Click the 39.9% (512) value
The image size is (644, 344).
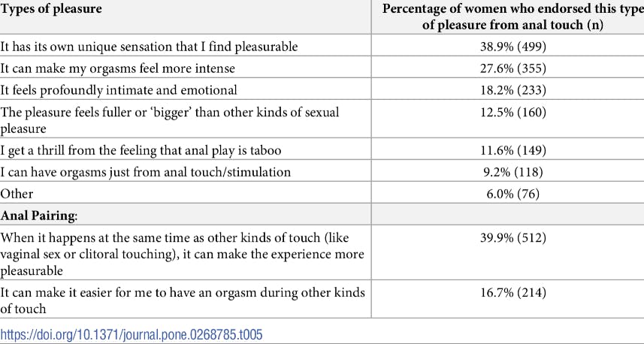(x=504, y=238)
